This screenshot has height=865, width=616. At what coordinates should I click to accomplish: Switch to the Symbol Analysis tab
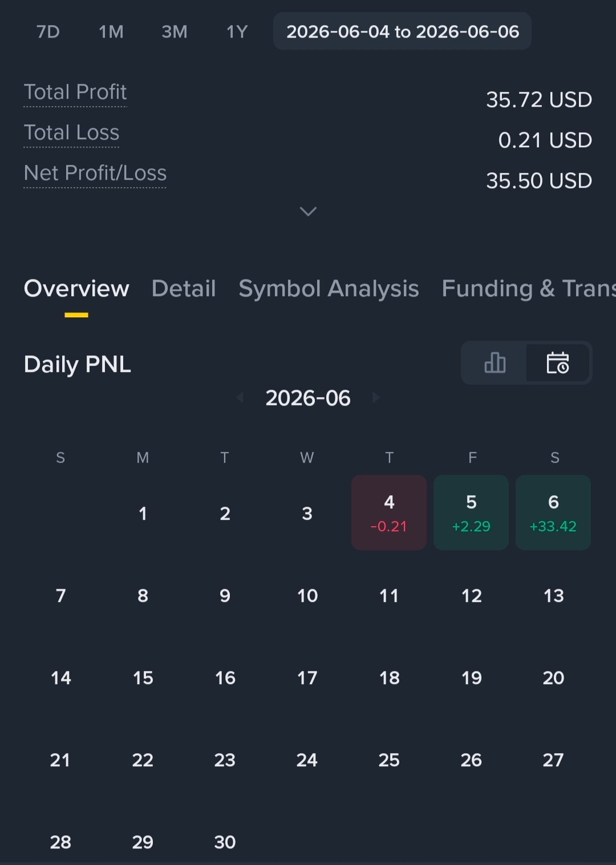point(329,288)
